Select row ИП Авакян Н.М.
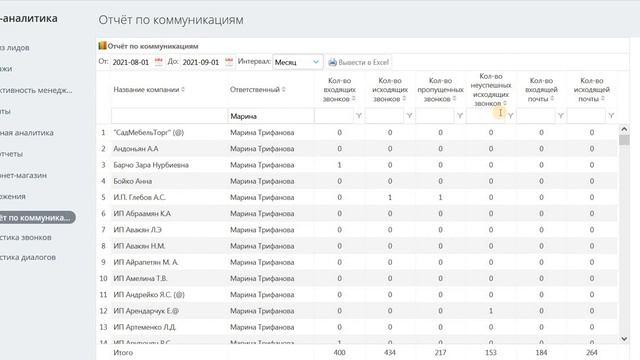The width and height of the screenshot is (640, 360). [x=357, y=246]
